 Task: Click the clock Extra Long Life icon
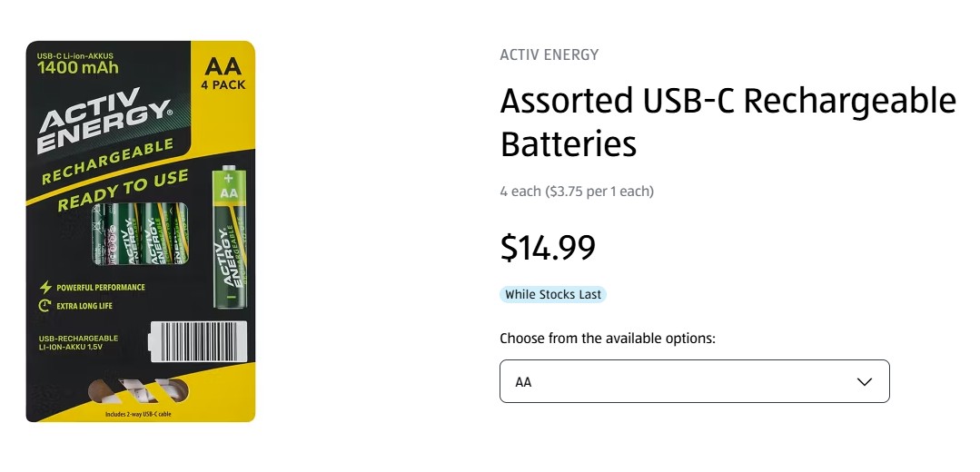tap(45, 306)
